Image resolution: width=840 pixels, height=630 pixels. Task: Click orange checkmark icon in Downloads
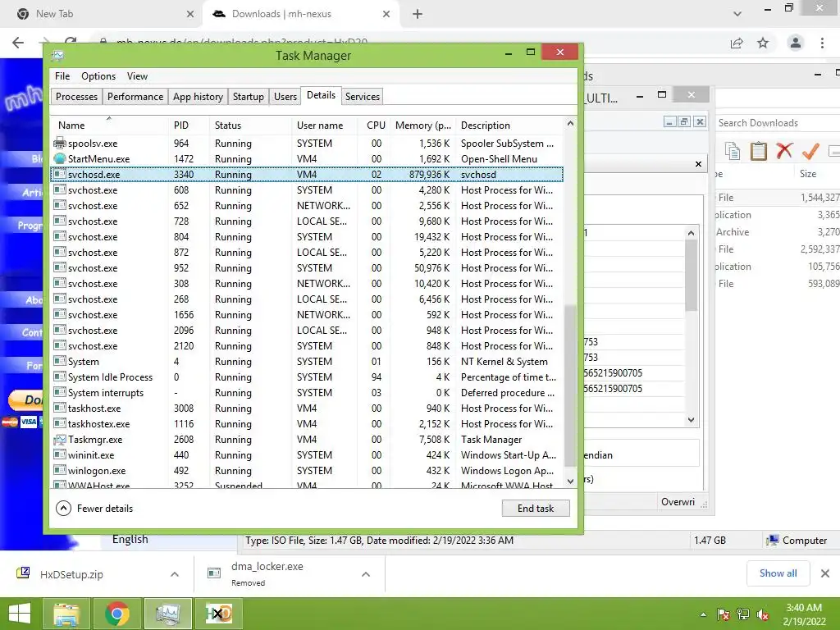(x=810, y=151)
